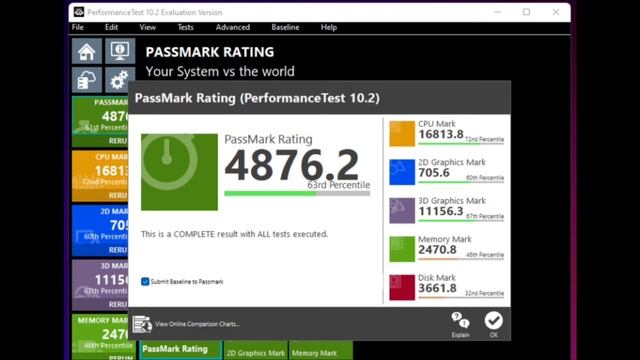
Task: Click the red Disk Mark icon
Action: pyautogui.click(x=402, y=287)
